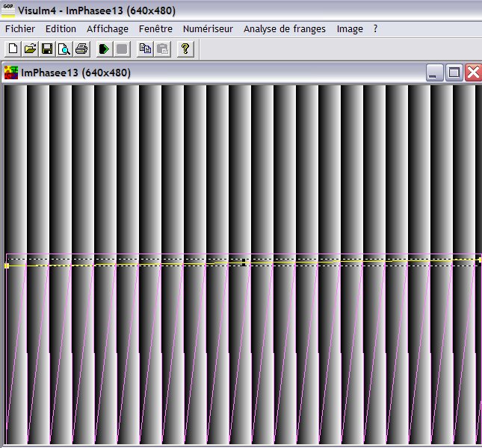
Task: Minimize the ImPhasee13 child window
Action: pos(434,73)
